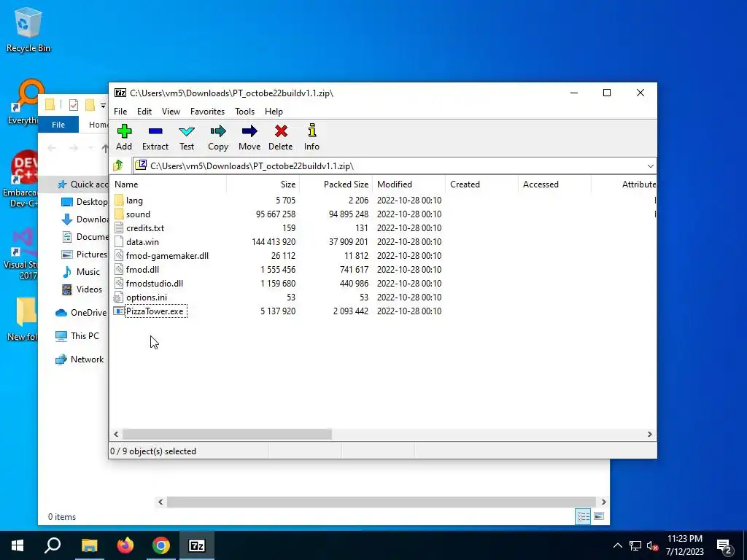Select the options.ini file icon
This screenshot has width=747, height=560.
pos(119,297)
